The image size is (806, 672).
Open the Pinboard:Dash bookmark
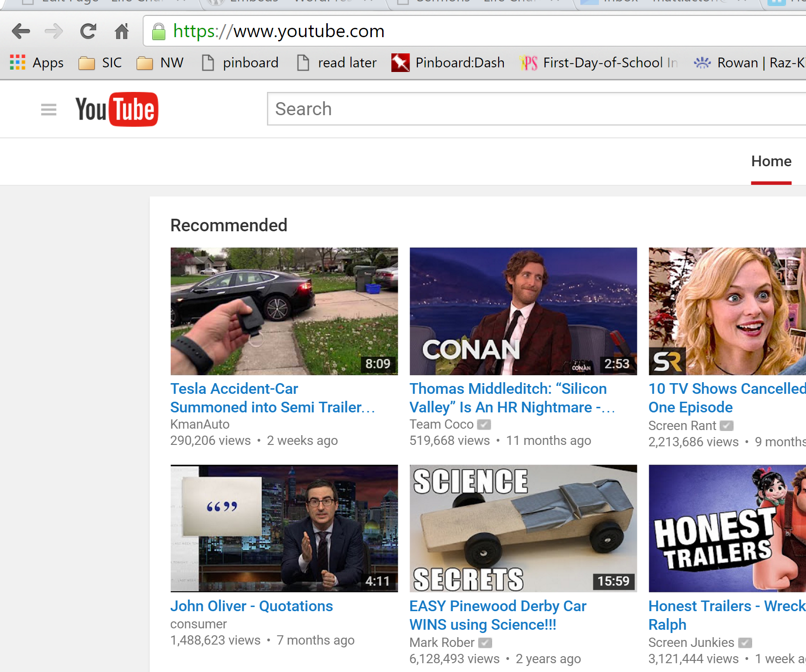point(448,63)
